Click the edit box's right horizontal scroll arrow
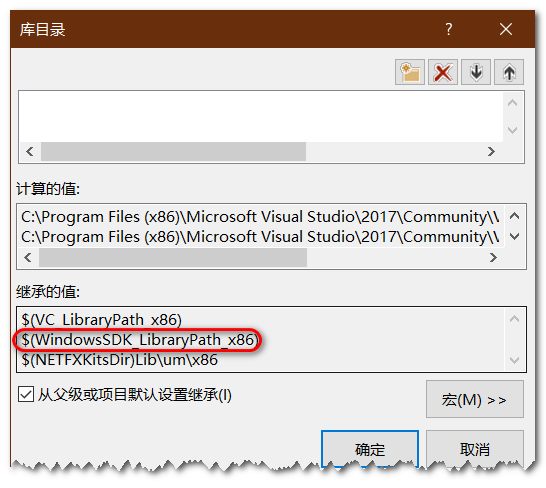The width and height of the screenshot is (546, 488). 491,152
